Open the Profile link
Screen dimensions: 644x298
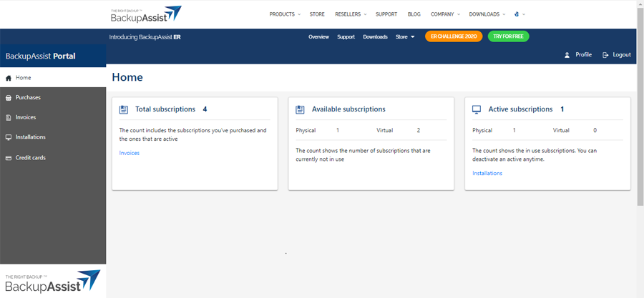[x=583, y=54]
